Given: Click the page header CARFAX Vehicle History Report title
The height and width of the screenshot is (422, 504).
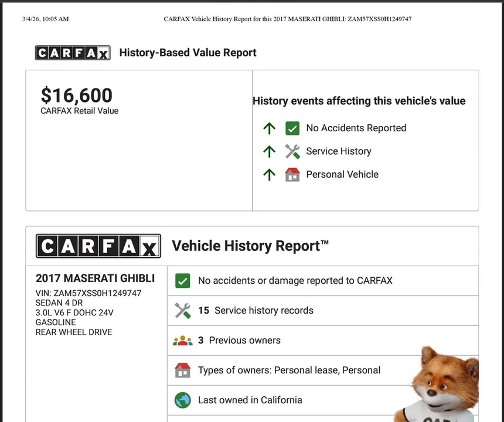Looking at the screenshot, I should [x=287, y=19].
